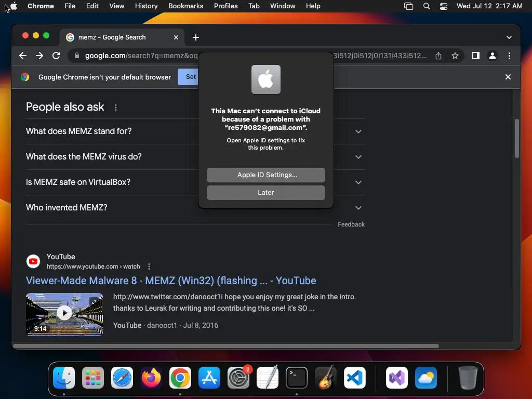Click the padlock site info icon
The width and height of the screenshot is (532, 399).
77,56
